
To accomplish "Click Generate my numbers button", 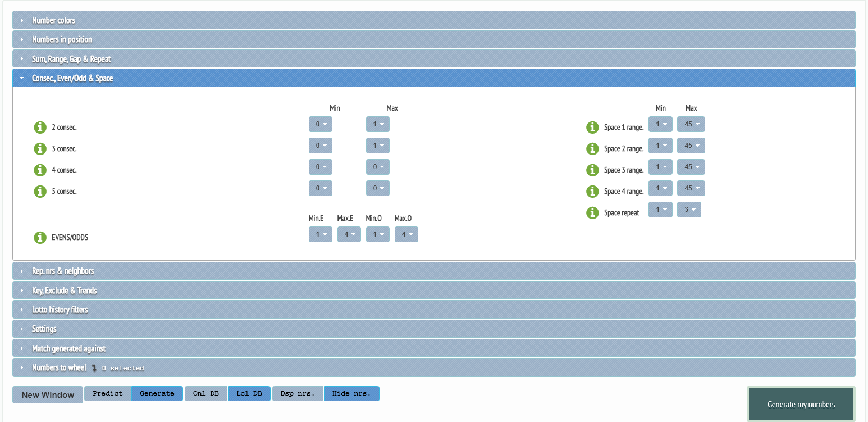I will (801, 405).
